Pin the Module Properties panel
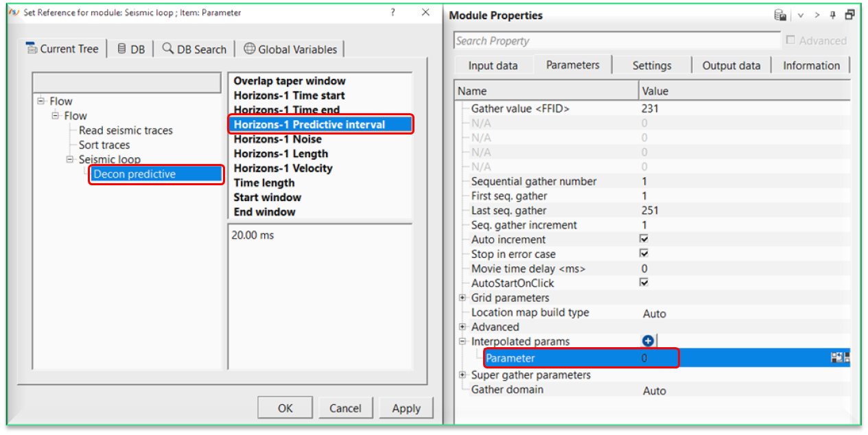This screenshot has height=435, width=868. [x=833, y=15]
